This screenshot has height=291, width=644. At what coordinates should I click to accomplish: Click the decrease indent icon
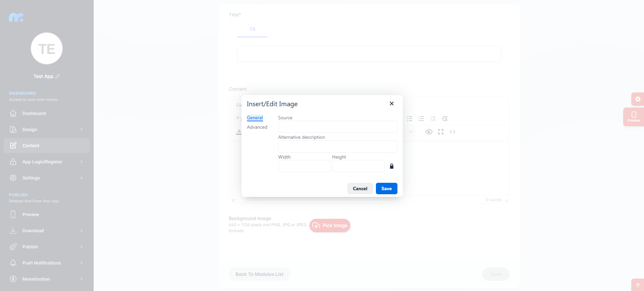433,119
